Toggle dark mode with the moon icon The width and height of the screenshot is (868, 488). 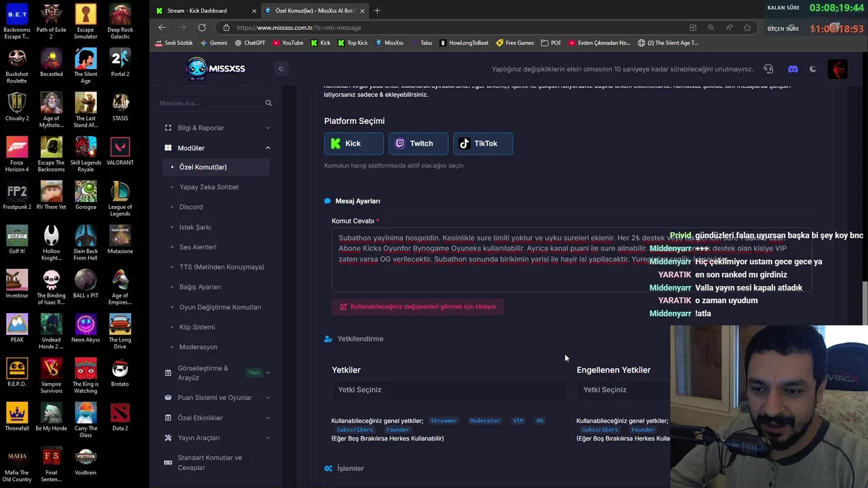(813, 69)
